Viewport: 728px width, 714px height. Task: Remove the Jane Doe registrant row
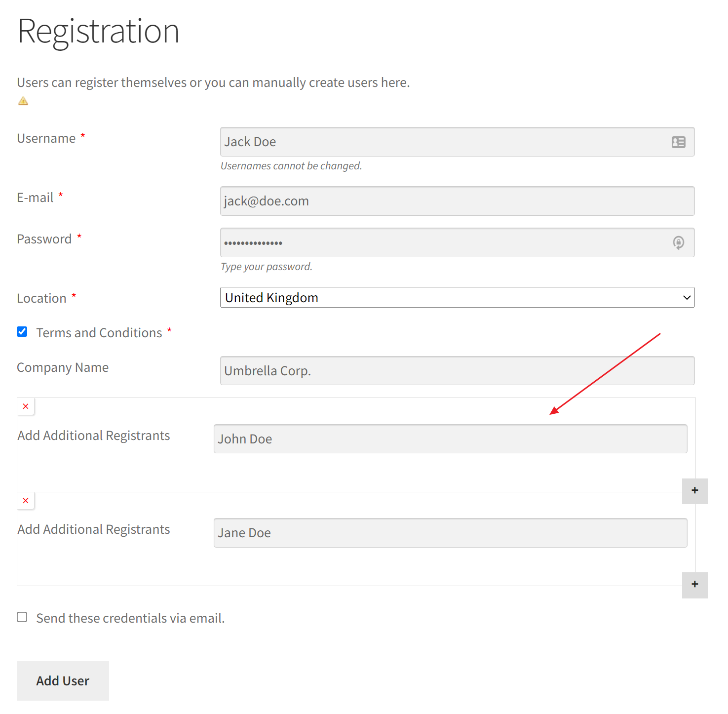(x=26, y=501)
